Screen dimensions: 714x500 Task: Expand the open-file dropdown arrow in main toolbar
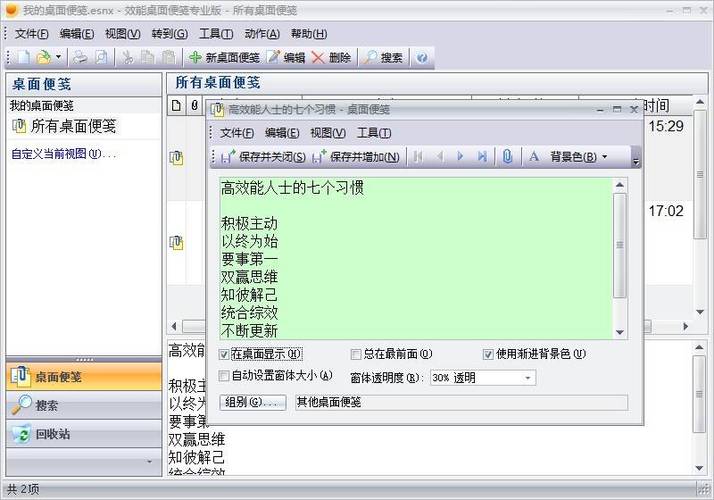pyautogui.click(x=58, y=57)
